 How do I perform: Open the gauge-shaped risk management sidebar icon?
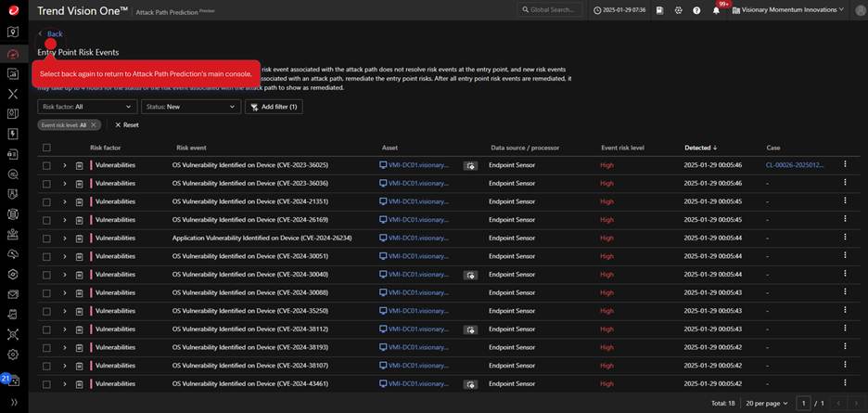tap(13, 54)
